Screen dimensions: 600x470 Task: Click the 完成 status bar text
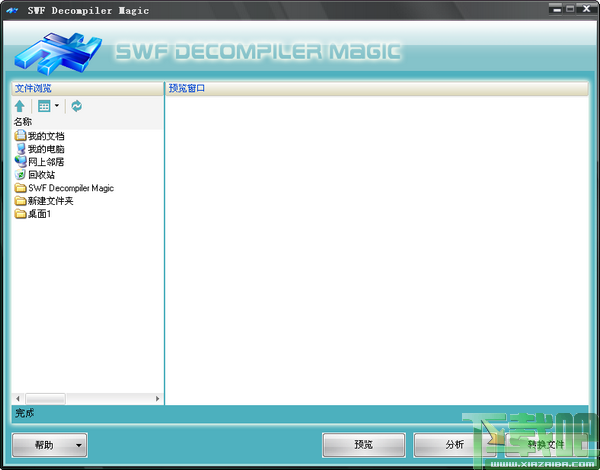[x=25, y=413]
